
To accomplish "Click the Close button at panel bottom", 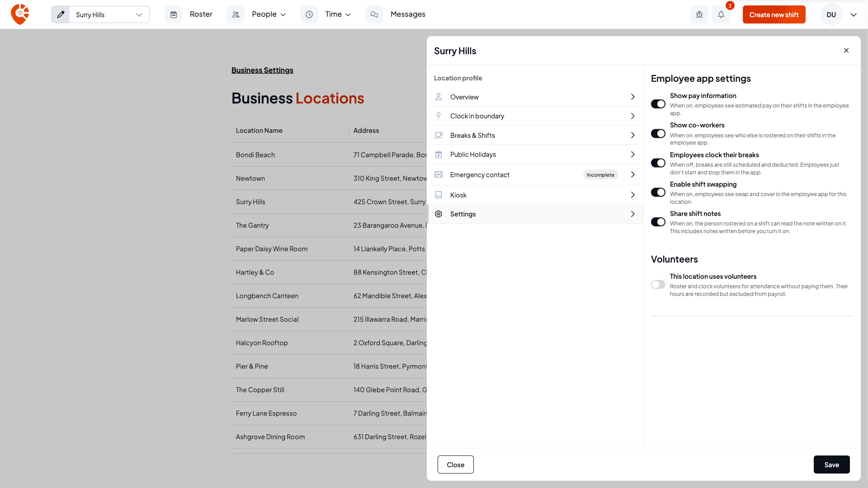I will (x=455, y=465).
